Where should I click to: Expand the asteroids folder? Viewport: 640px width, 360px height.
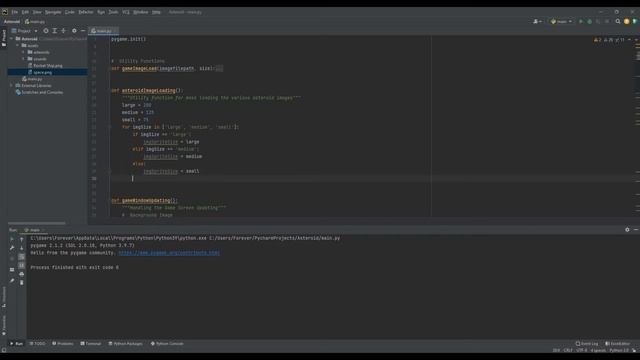23,52
